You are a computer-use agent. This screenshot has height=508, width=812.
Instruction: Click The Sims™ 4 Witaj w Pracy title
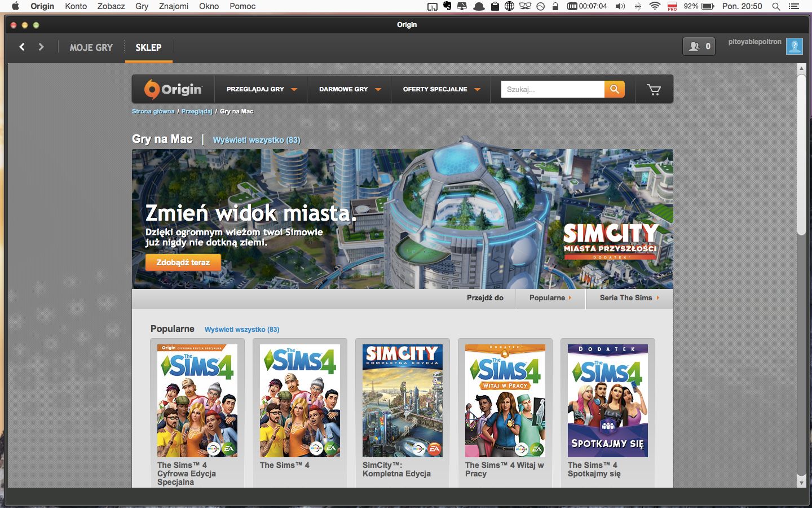pos(505,470)
